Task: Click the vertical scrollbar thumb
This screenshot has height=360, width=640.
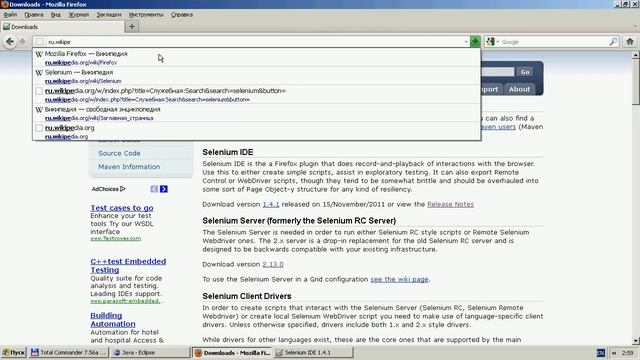Action: [x=636, y=82]
